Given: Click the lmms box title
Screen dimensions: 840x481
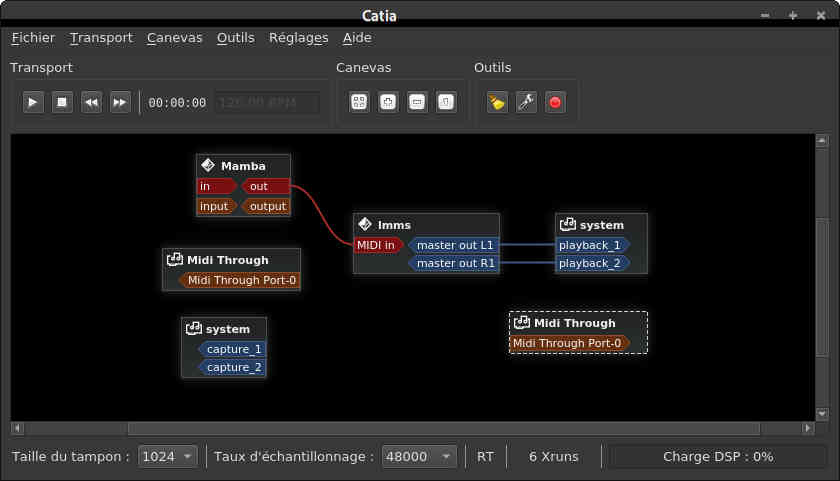Looking at the screenshot, I should 394,225.
